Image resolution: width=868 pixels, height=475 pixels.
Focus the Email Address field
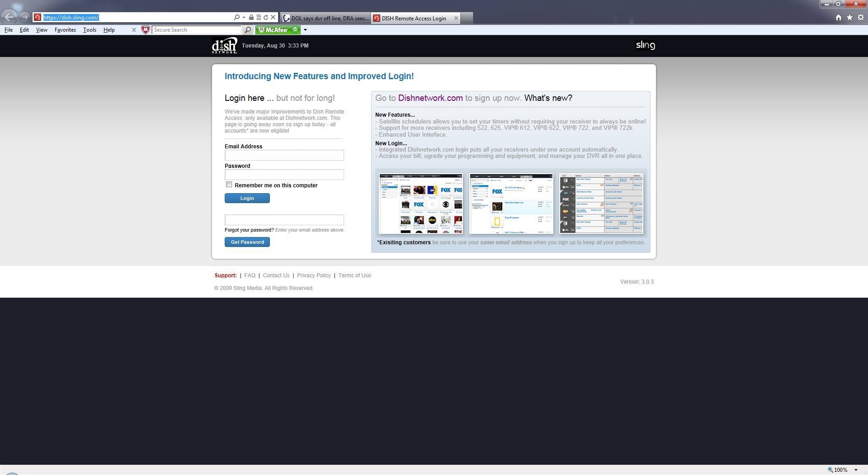(284, 155)
